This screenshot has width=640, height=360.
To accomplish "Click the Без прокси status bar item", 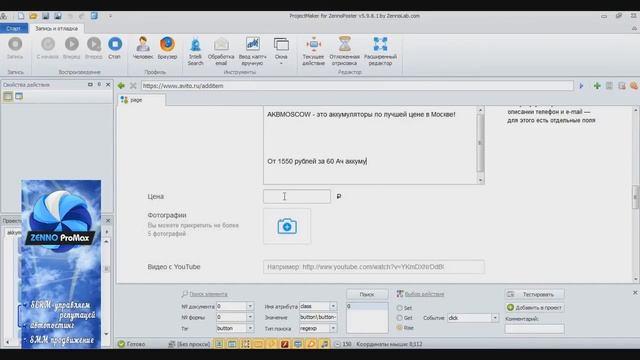I will pyautogui.click(x=189, y=344).
